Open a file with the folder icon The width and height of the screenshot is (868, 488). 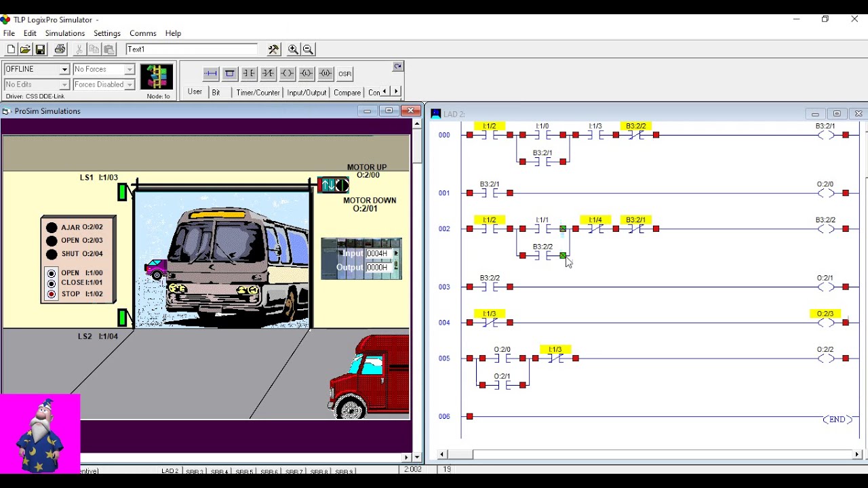[25, 49]
